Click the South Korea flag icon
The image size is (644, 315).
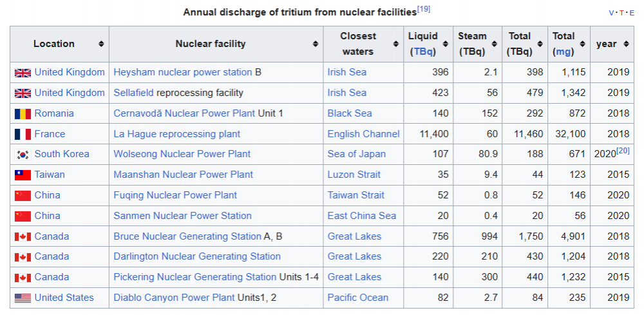(x=23, y=155)
